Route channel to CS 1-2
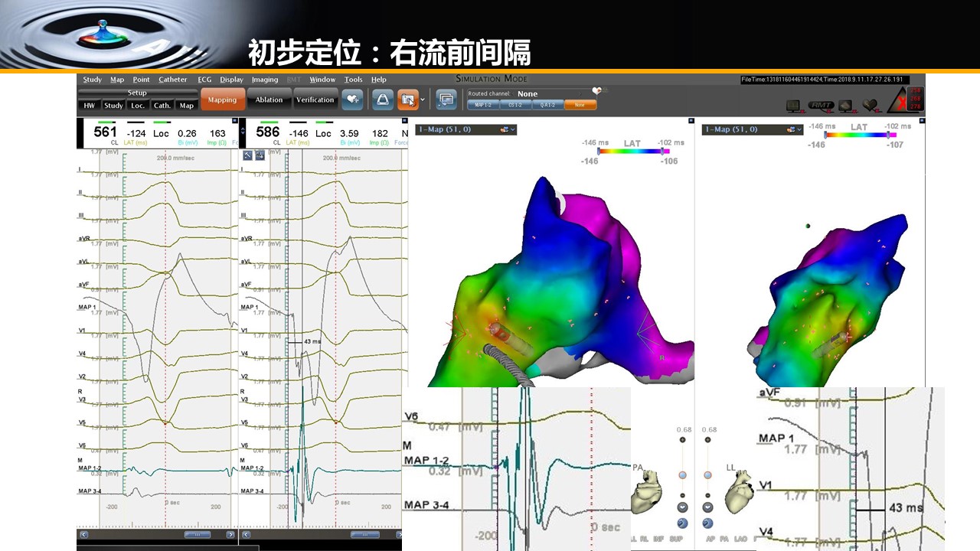The height and width of the screenshot is (551, 980). coord(514,105)
